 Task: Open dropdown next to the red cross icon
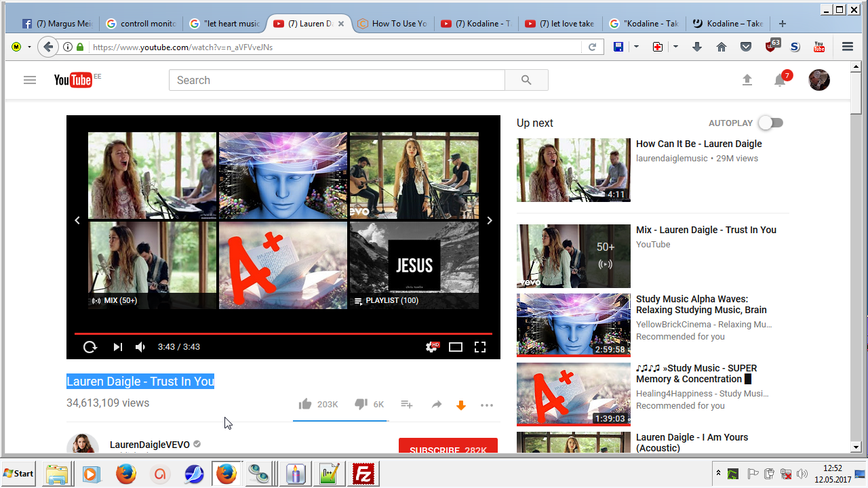[x=675, y=47]
